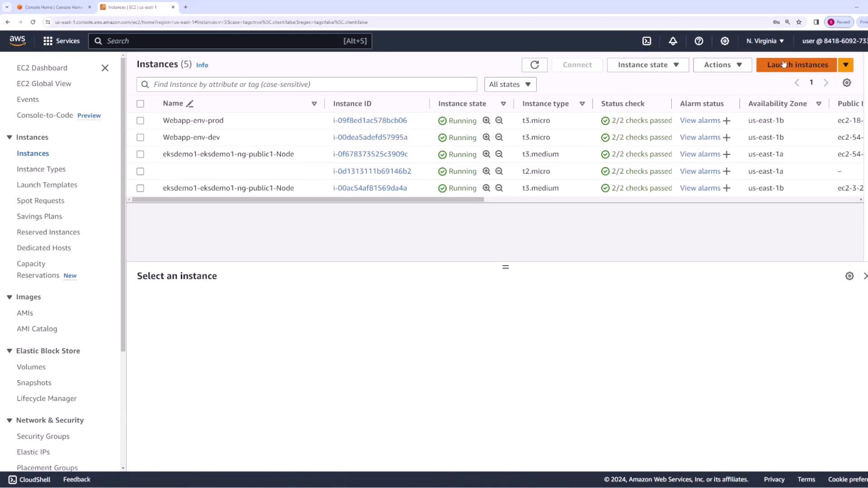868x488 pixels.
Task: Toggle the select-all checkbox in the table header
Action: pos(140,103)
